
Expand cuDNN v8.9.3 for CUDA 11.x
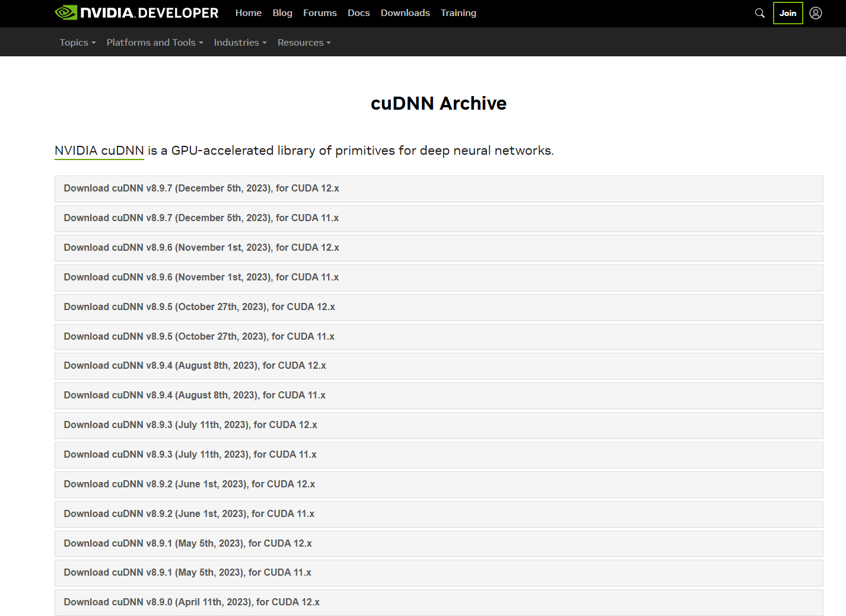click(x=190, y=455)
